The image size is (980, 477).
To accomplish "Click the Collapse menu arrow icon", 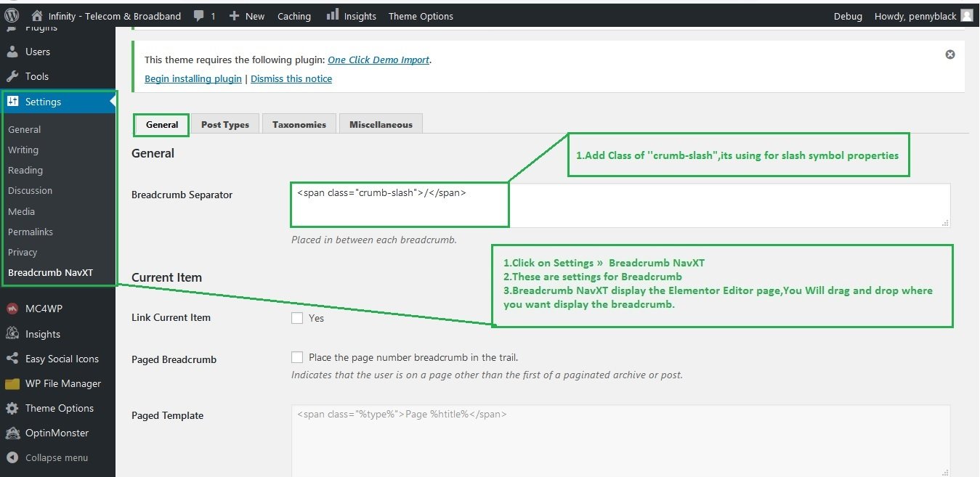I will pos(12,457).
